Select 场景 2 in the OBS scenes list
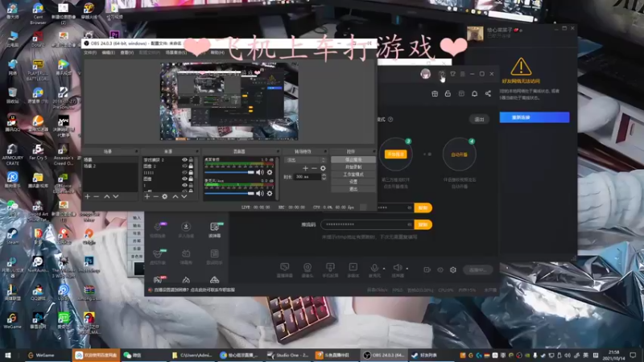Viewport: 644px width, 362px height. tap(110, 167)
